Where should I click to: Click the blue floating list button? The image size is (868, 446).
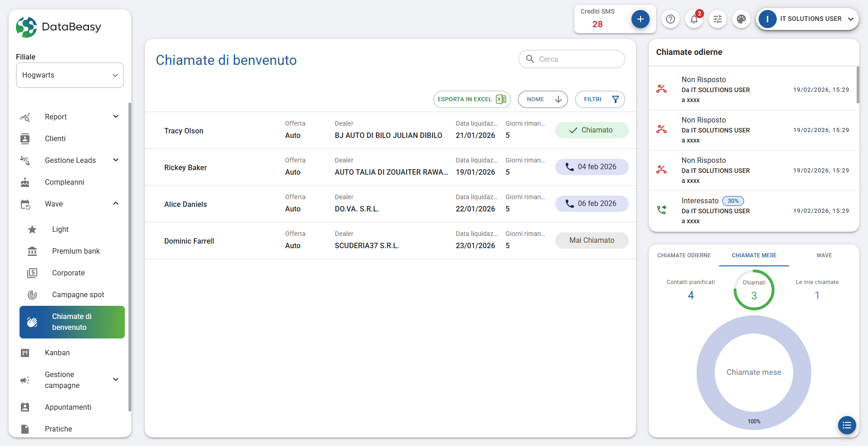pos(847,425)
